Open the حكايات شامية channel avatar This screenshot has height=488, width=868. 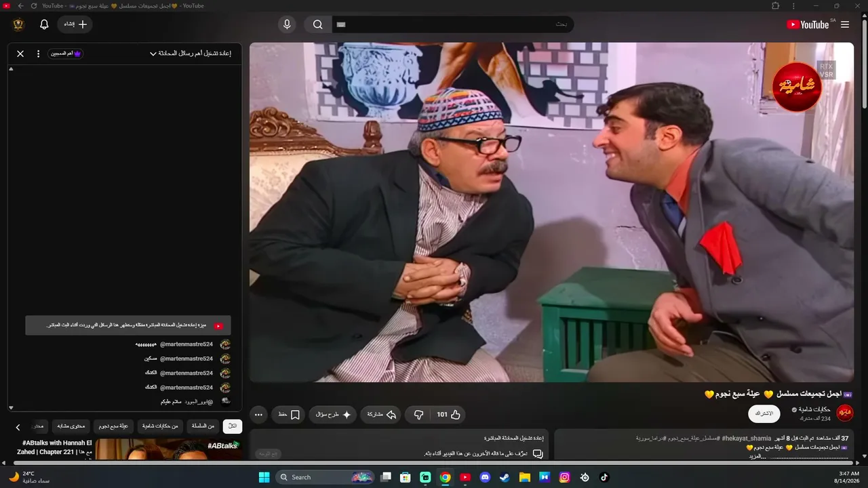click(x=845, y=413)
